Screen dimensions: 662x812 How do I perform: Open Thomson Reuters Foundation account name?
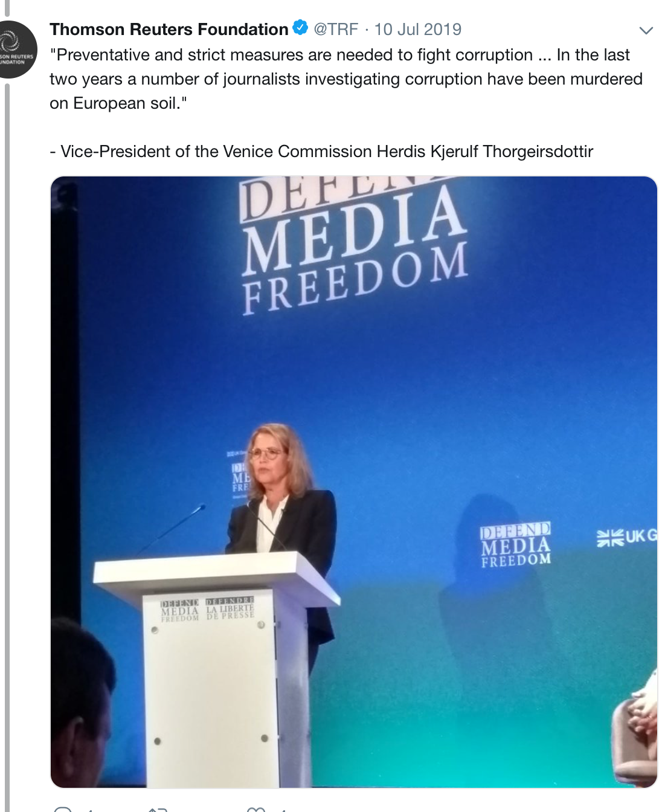click(x=169, y=29)
